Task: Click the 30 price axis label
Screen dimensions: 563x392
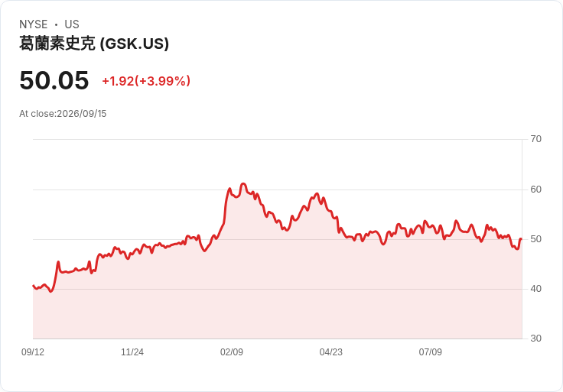Action: pos(535,339)
